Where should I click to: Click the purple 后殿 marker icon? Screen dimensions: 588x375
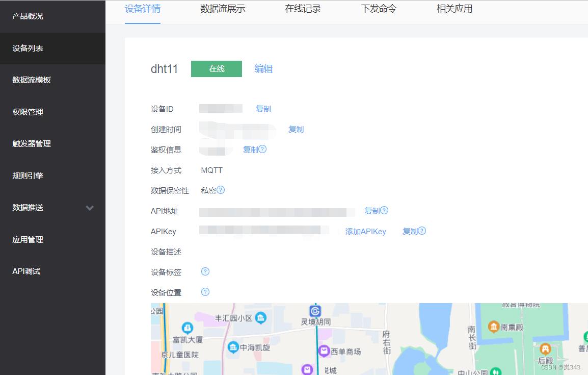point(545,349)
